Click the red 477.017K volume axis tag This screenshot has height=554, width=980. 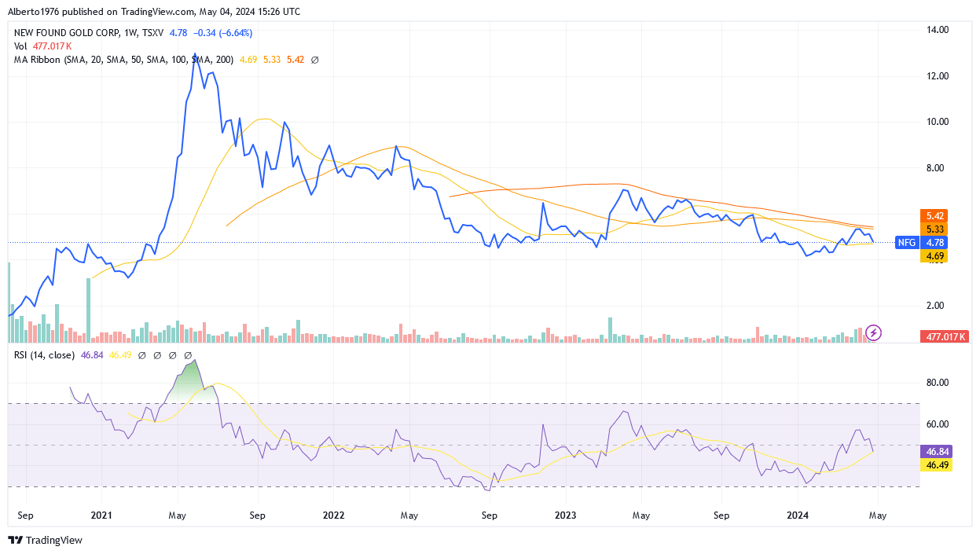point(945,336)
